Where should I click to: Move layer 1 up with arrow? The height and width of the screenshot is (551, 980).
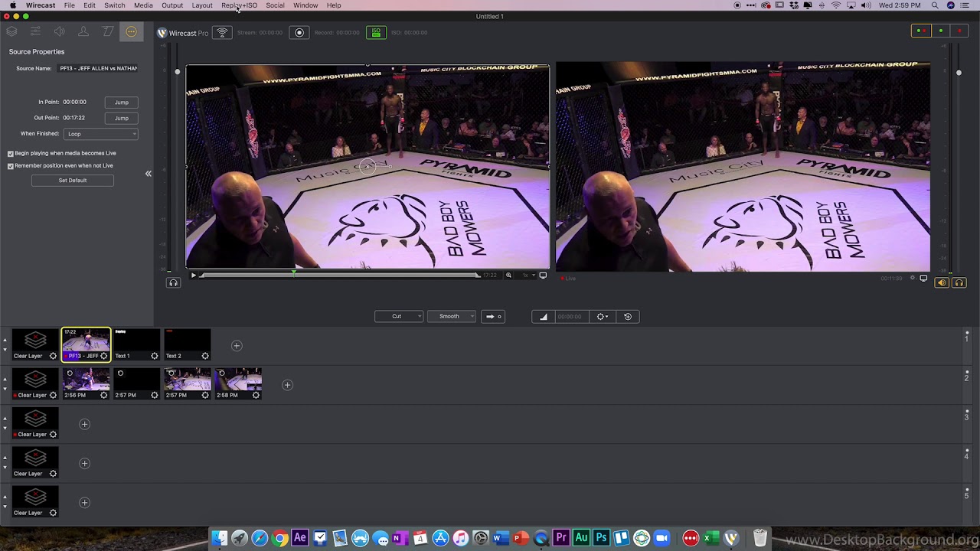5,340
